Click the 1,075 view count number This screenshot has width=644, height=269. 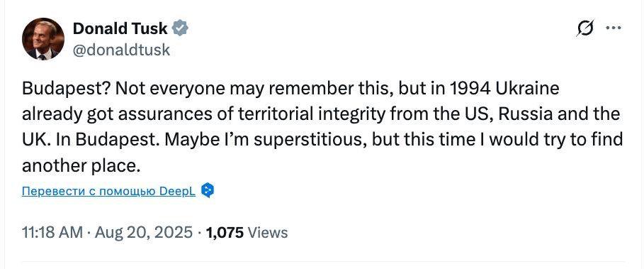[x=225, y=233]
